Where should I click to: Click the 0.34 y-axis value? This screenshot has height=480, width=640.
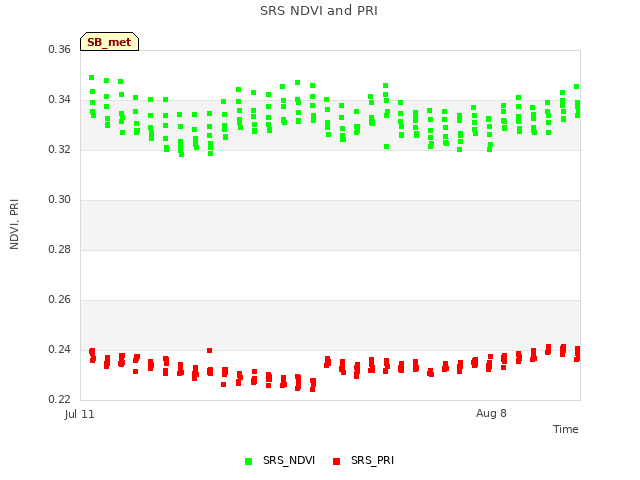coord(60,99)
